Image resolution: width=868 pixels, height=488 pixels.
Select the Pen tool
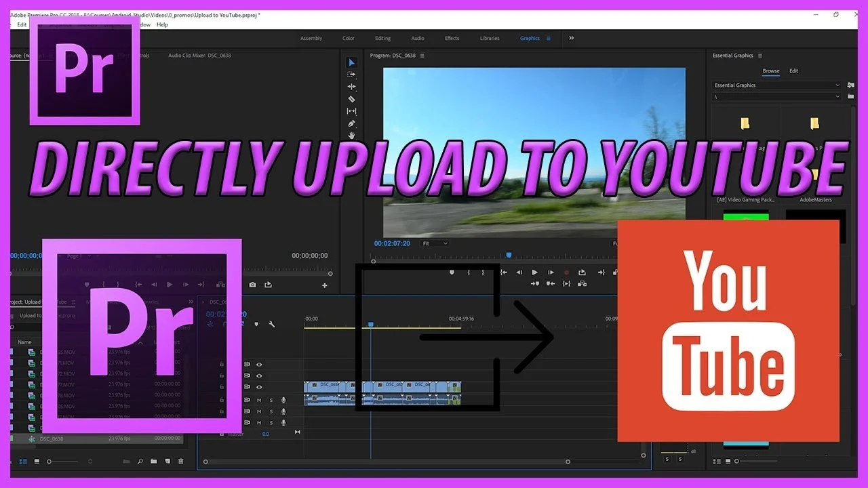[351, 124]
